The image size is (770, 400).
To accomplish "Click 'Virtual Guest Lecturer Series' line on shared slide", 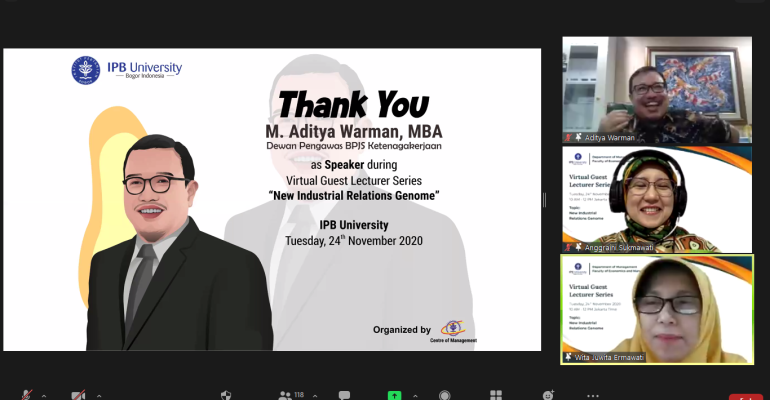I will point(354,181).
